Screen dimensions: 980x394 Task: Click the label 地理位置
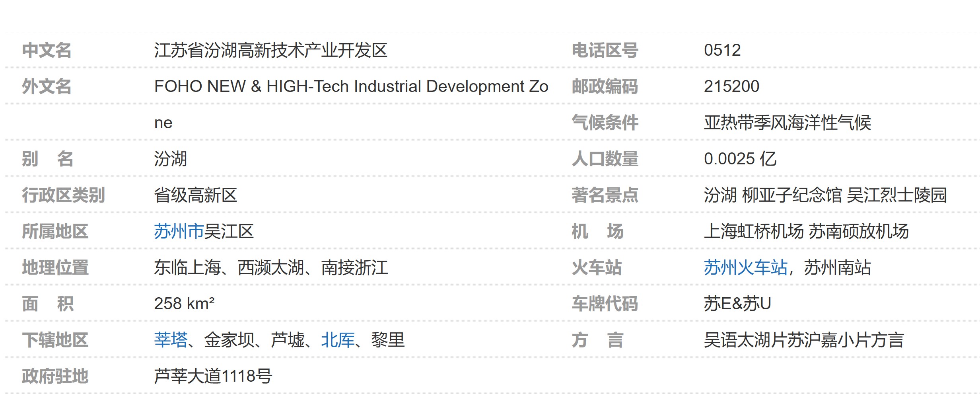coord(55,267)
